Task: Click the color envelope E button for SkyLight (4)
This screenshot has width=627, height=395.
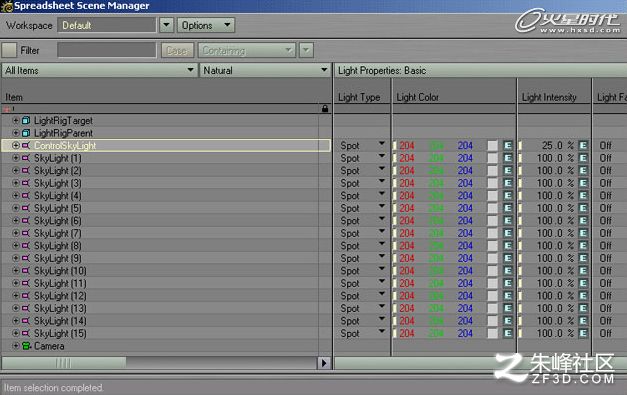Action: tap(508, 196)
